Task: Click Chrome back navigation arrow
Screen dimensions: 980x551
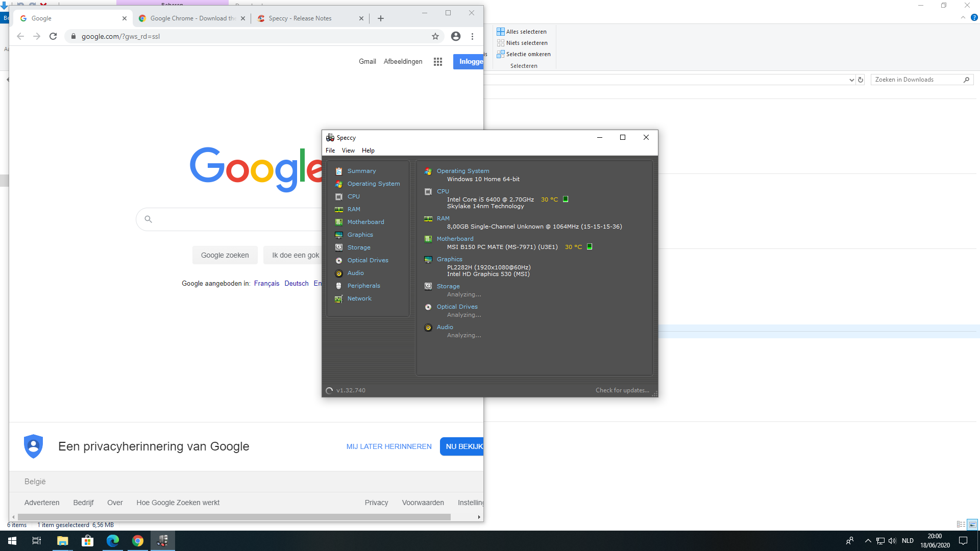Action: click(20, 36)
